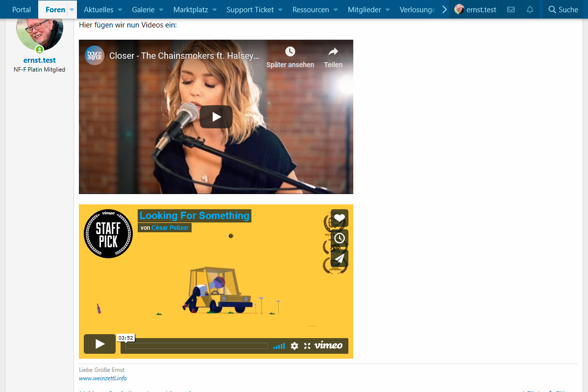Open the Mitglieder menu

(x=365, y=9)
